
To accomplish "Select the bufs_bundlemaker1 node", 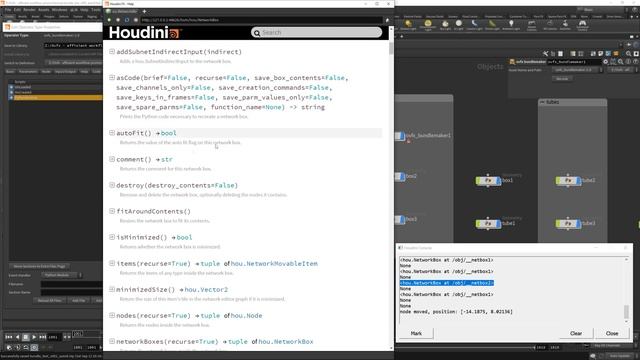I will pyautogui.click(x=401, y=136).
